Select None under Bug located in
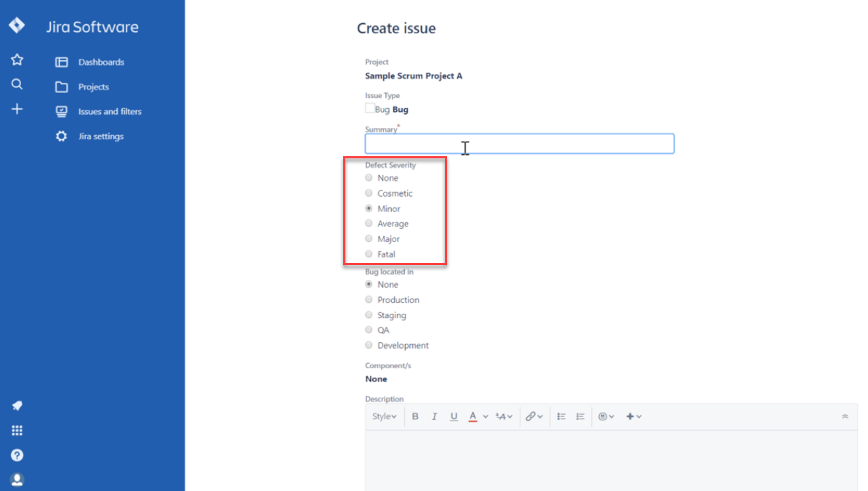 point(369,284)
